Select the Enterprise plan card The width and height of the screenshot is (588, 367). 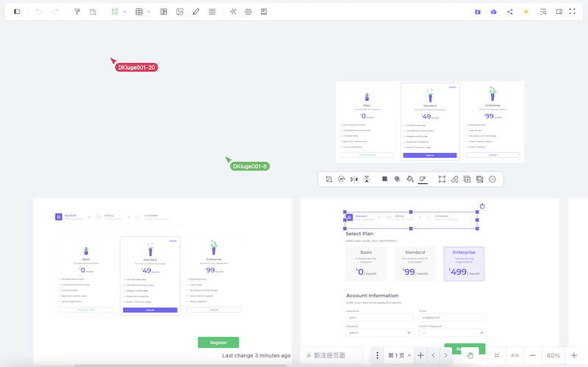[464, 263]
